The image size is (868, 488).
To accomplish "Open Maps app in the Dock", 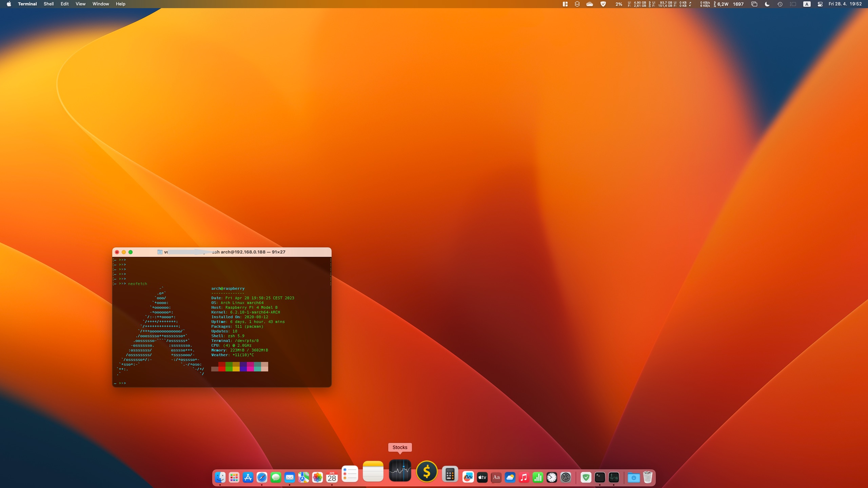I will point(303,477).
